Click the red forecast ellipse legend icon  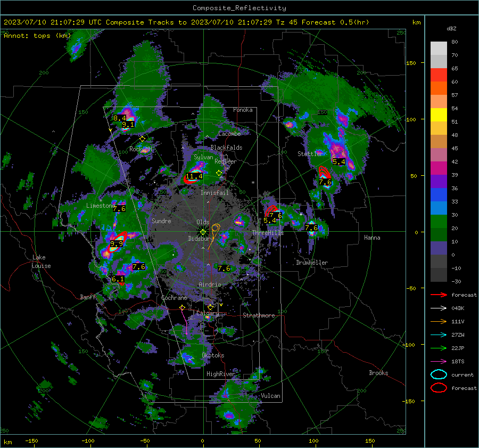click(x=439, y=388)
